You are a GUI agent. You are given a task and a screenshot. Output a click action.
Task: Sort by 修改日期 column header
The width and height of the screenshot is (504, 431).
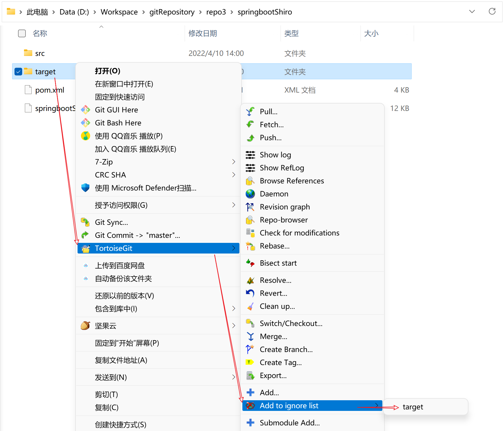[203, 33]
